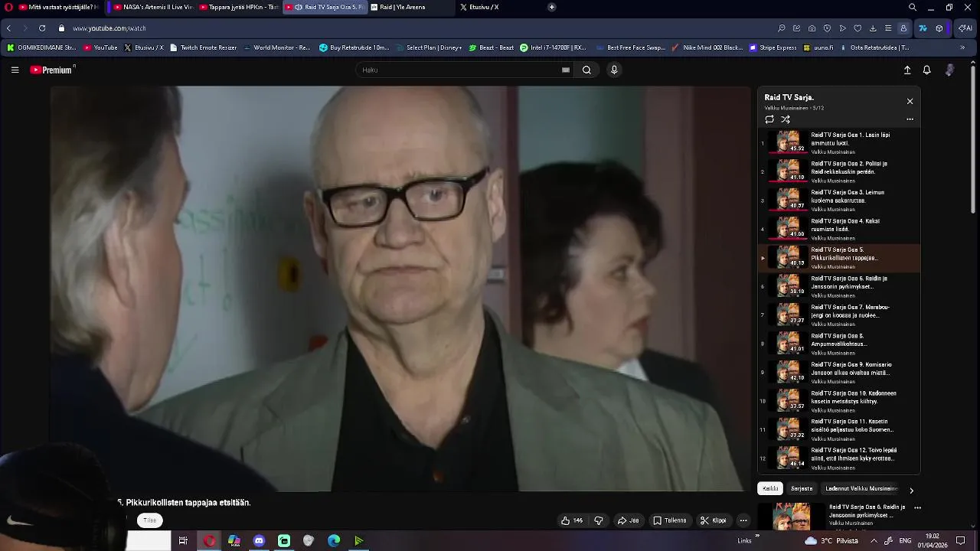Open World Monitor bookmark
980x551 pixels.
[277, 47]
